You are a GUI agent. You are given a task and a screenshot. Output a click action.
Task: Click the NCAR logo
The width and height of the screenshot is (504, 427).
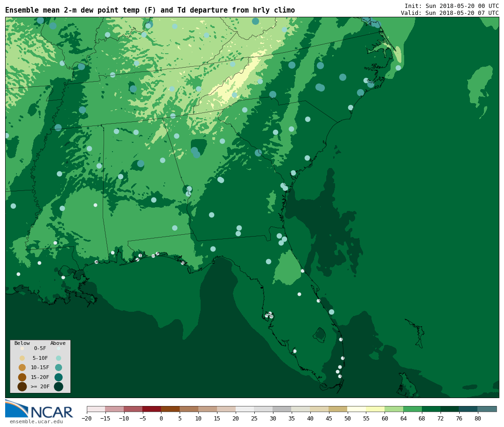(39, 409)
